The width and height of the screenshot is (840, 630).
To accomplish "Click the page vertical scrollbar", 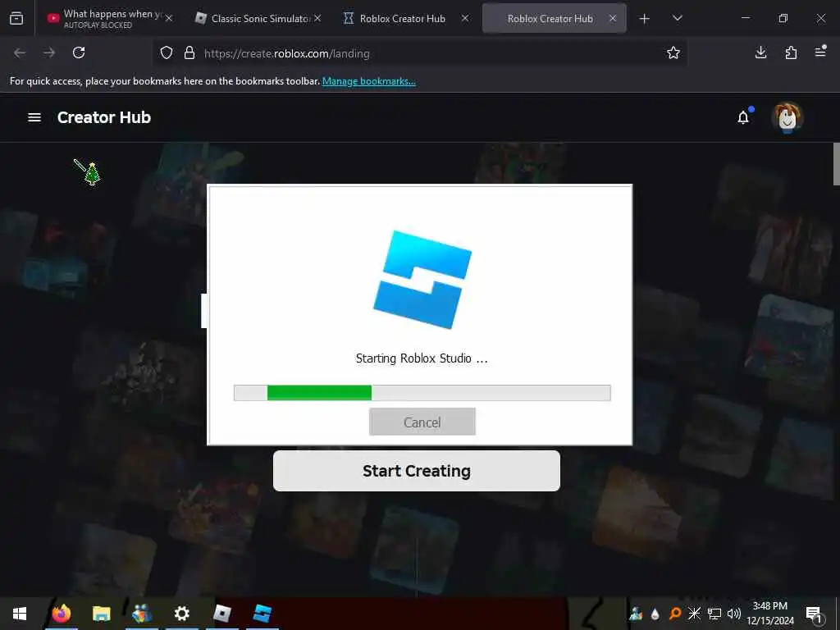I will (x=836, y=164).
